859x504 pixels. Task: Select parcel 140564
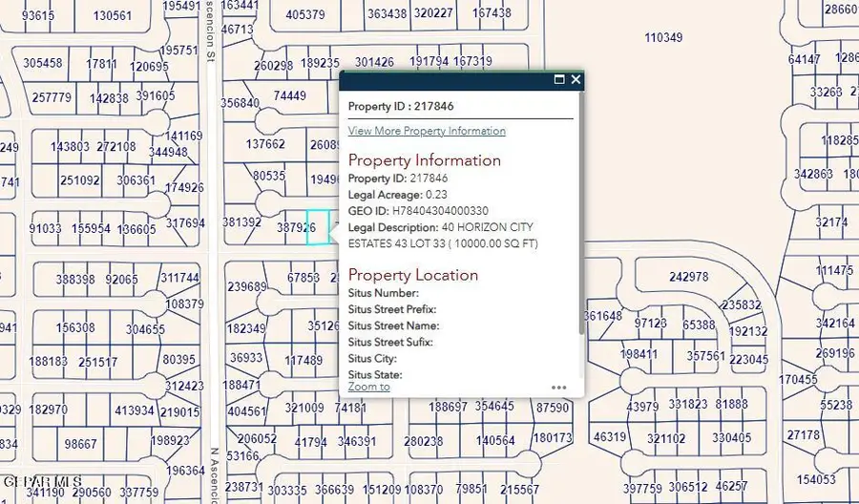(x=495, y=440)
